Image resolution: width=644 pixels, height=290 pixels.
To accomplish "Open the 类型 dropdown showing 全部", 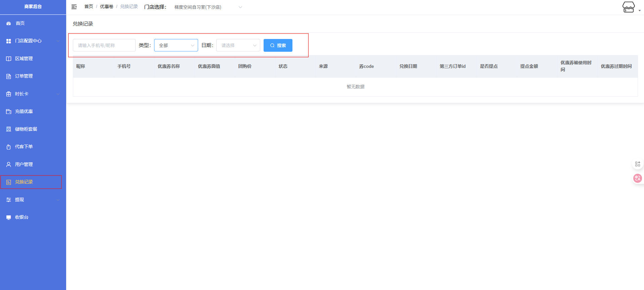I will (176, 45).
